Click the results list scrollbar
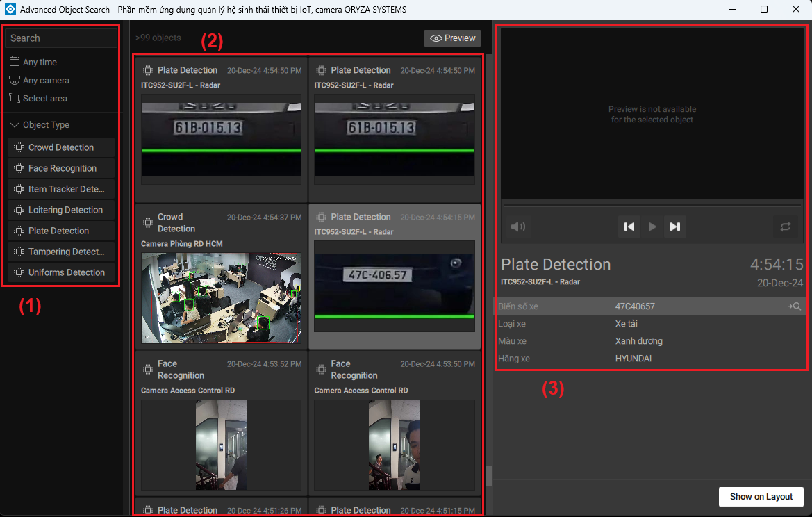The image size is (812, 517). point(488,475)
